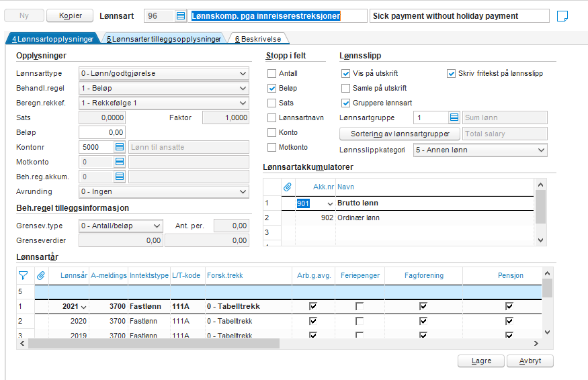Click the Lønnsartakkumulatorer scroll down arrow
This screenshot has width=588, height=380.
coord(540,240)
